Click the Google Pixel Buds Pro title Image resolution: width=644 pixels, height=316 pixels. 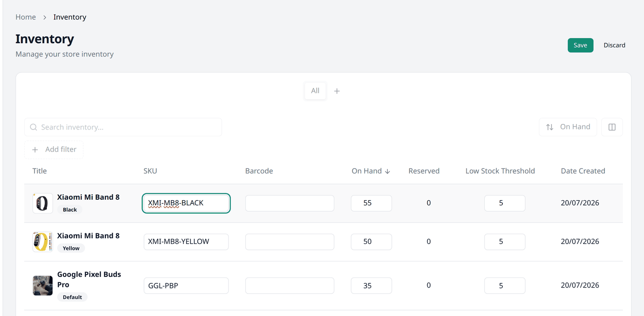tap(89, 279)
